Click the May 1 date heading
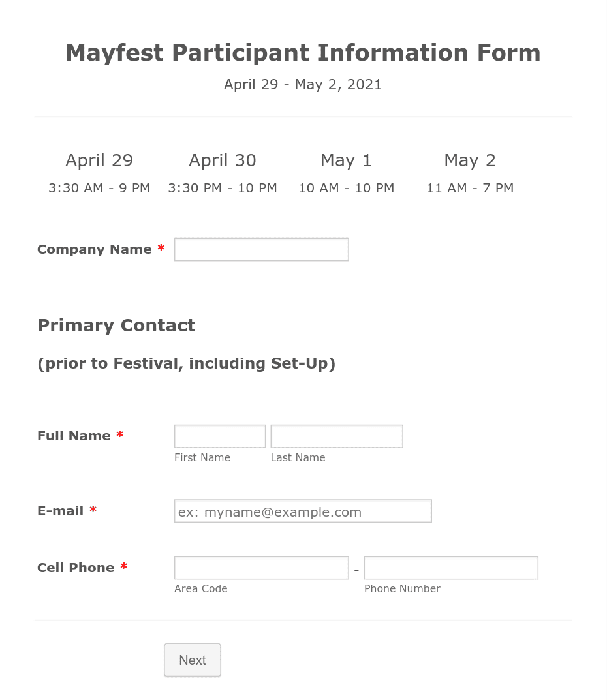Screen dimensions: 607x700 (345, 160)
